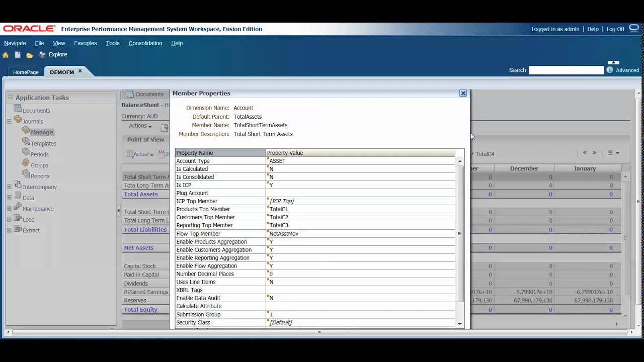Open Journal Groups item

[39, 165]
